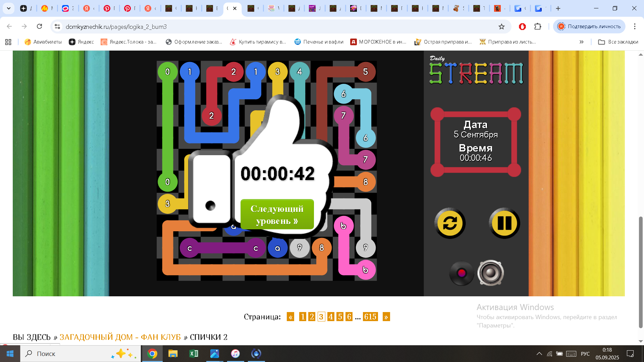Open Chrome three-dot menu
The height and width of the screenshot is (362, 644).
tap(635, 26)
